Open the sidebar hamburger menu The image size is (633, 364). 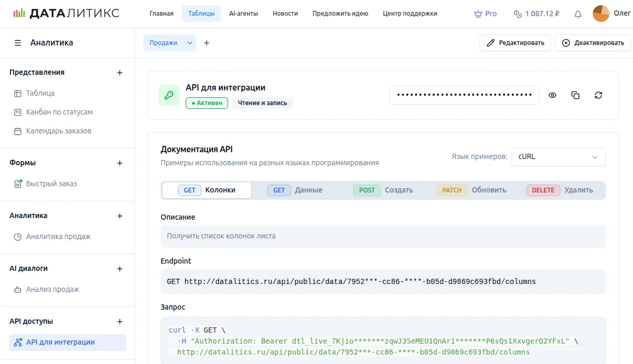pyautogui.click(x=17, y=43)
